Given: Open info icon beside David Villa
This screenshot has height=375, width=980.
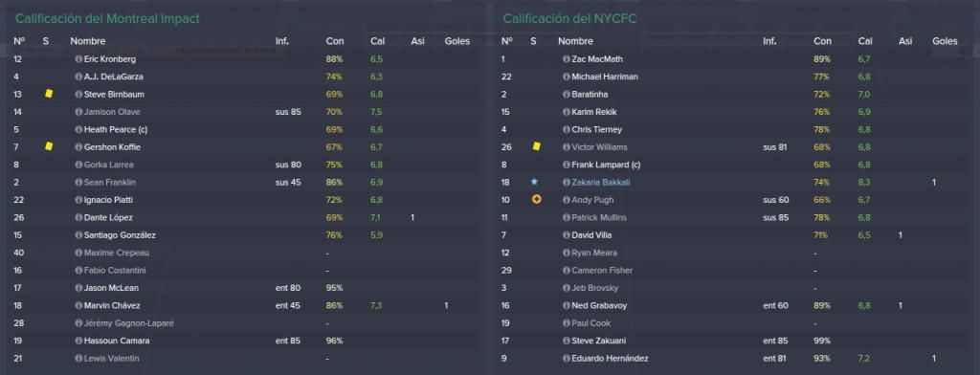Looking at the screenshot, I should coord(566,235).
